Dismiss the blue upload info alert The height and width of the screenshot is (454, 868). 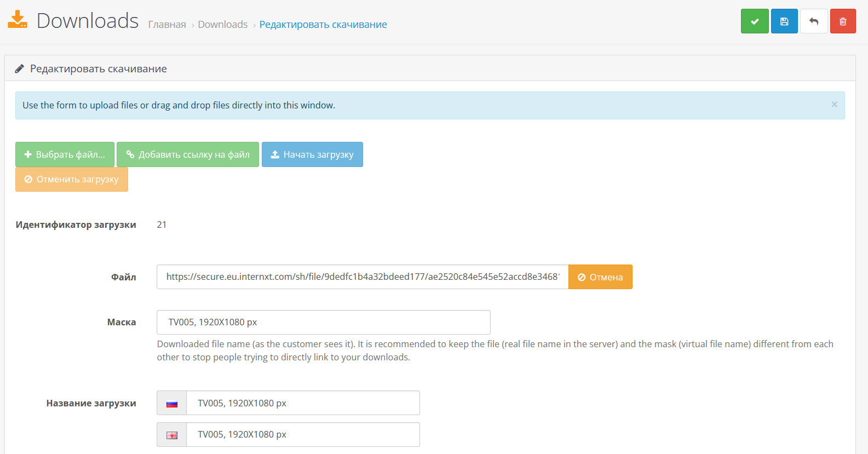tap(834, 105)
